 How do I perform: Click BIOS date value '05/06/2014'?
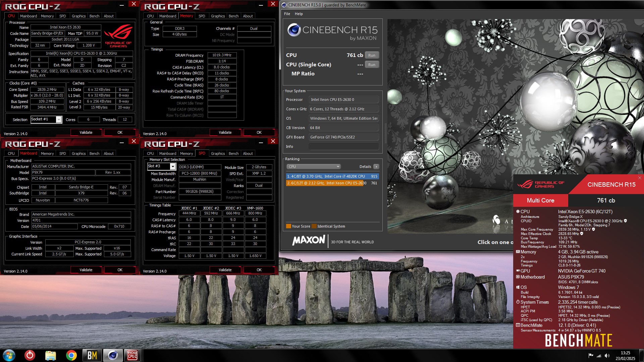[54, 226]
